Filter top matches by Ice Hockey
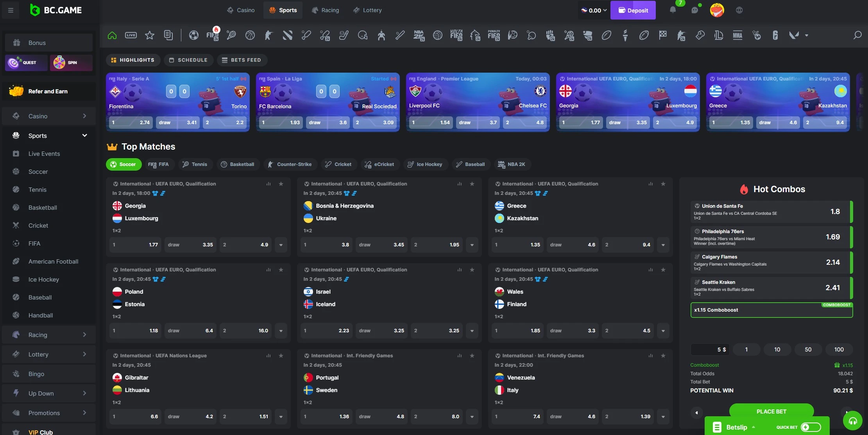Viewport: 868px width, 435px height. click(425, 164)
